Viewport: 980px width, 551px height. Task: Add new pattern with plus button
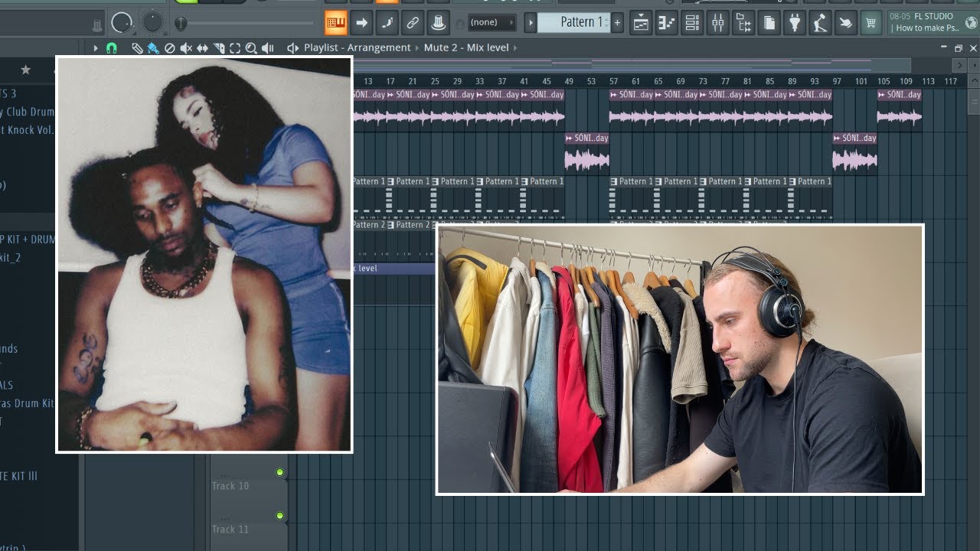pos(617,22)
